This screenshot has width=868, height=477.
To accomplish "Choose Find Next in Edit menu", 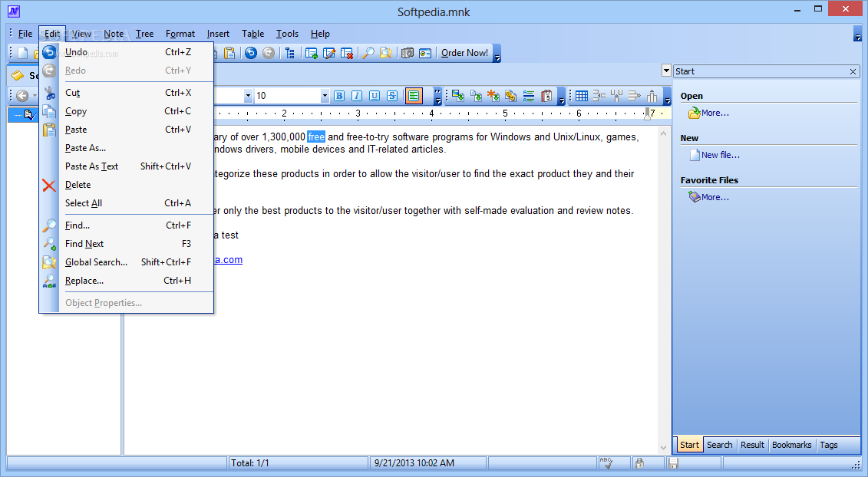I will 126,244.
